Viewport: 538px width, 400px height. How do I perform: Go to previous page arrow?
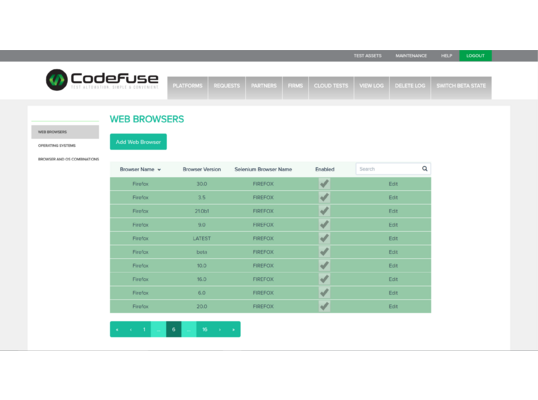click(x=131, y=329)
